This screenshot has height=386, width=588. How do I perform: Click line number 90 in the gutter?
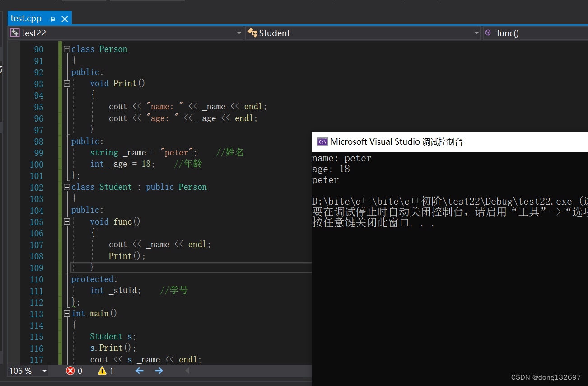39,49
